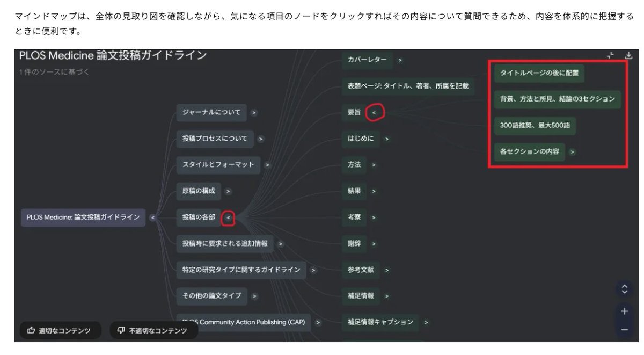Select the 投稿プロセスについて node
Image resolution: width=644 pixels, height=355 pixels.
coord(215,139)
